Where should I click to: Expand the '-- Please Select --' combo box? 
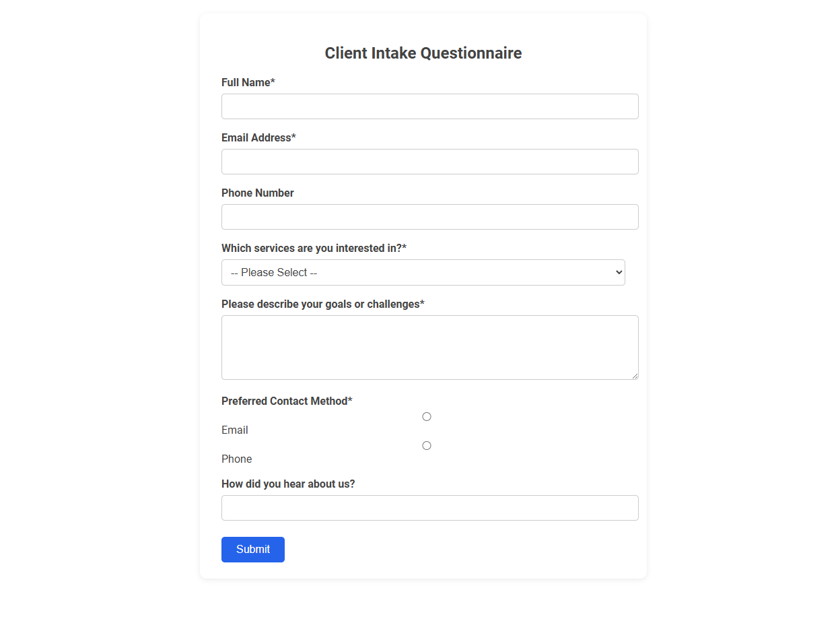point(423,272)
